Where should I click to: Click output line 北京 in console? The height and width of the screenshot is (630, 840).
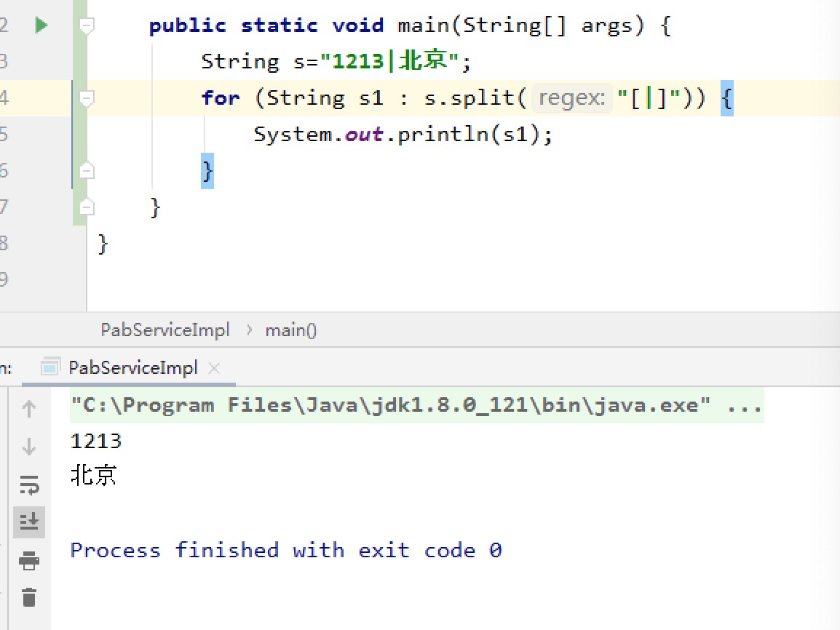coord(94,475)
